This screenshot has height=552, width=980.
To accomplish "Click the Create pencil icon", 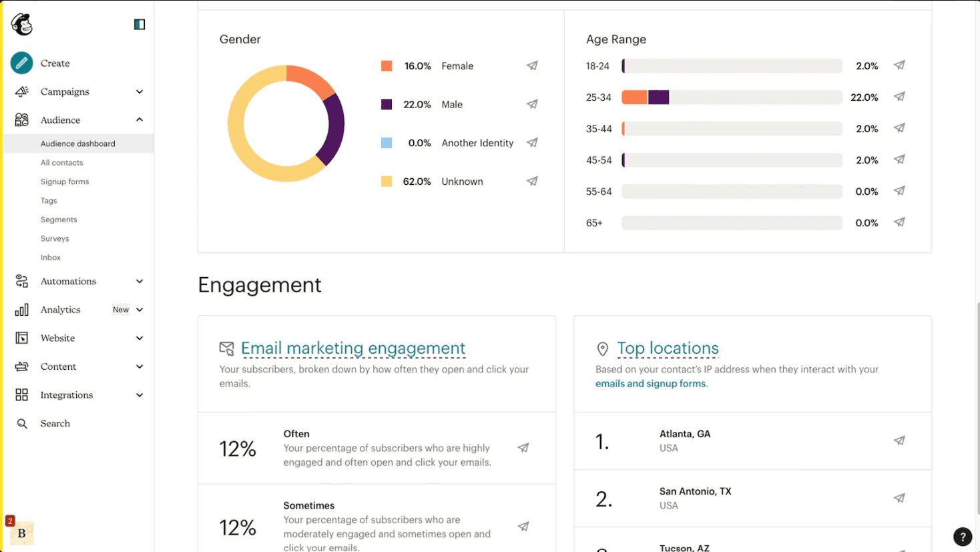I will (x=21, y=63).
